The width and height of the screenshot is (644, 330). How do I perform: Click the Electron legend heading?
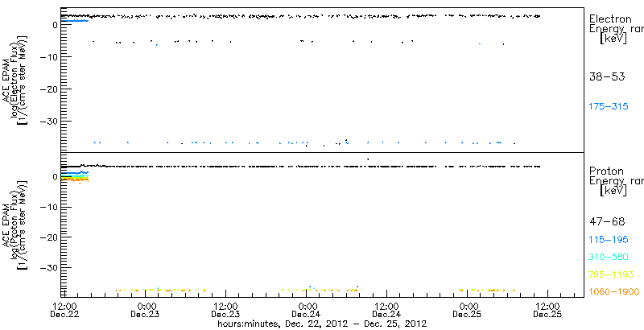(x=610, y=19)
